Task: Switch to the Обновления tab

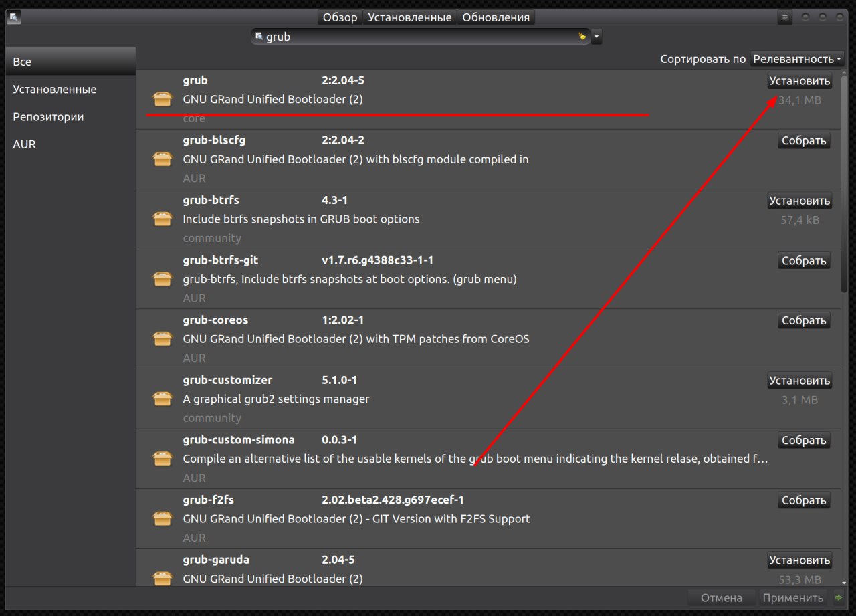Action: pyautogui.click(x=496, y=17)
